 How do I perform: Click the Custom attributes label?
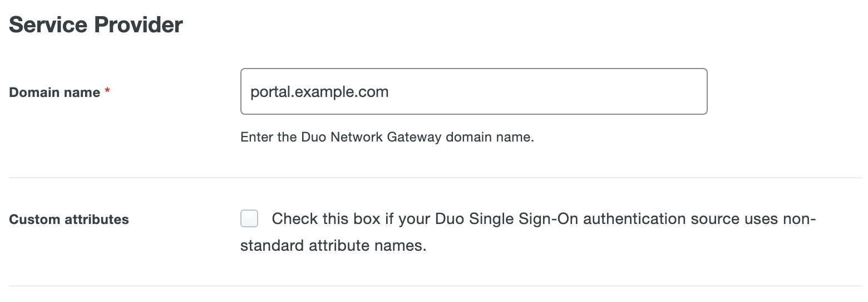(x=69, y=220)
